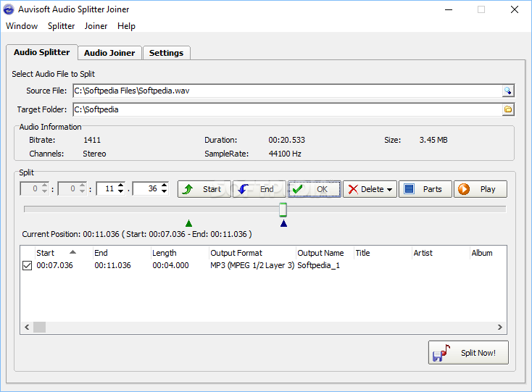Viewport: 532px width, 392px height.
Task: Click the blue end position marker
Action: tap(283, 223)
